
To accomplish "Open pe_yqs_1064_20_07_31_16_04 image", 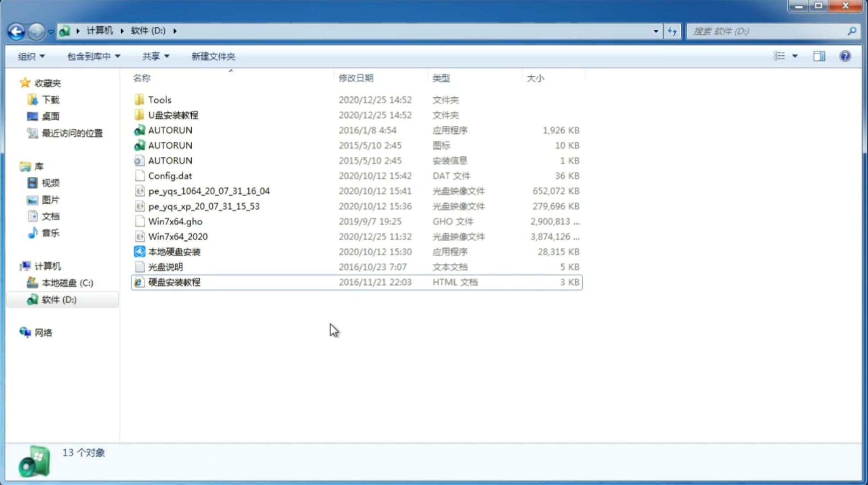I will tap(209, 191).
